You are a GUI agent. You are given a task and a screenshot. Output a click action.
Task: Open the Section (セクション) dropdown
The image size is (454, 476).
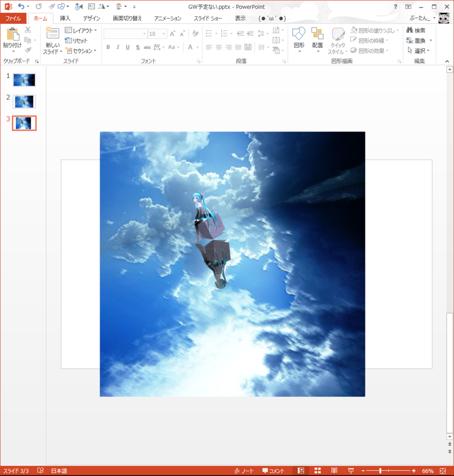81,51
